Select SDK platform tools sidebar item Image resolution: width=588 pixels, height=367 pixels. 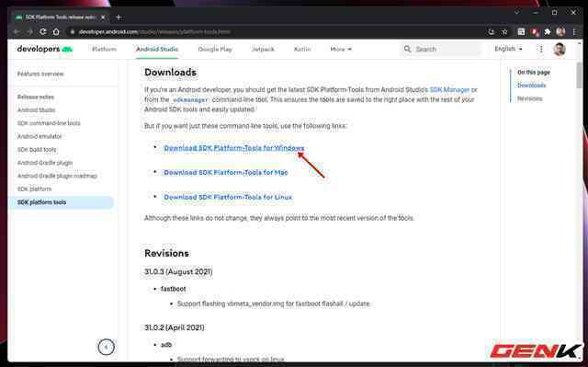[62, 202]
